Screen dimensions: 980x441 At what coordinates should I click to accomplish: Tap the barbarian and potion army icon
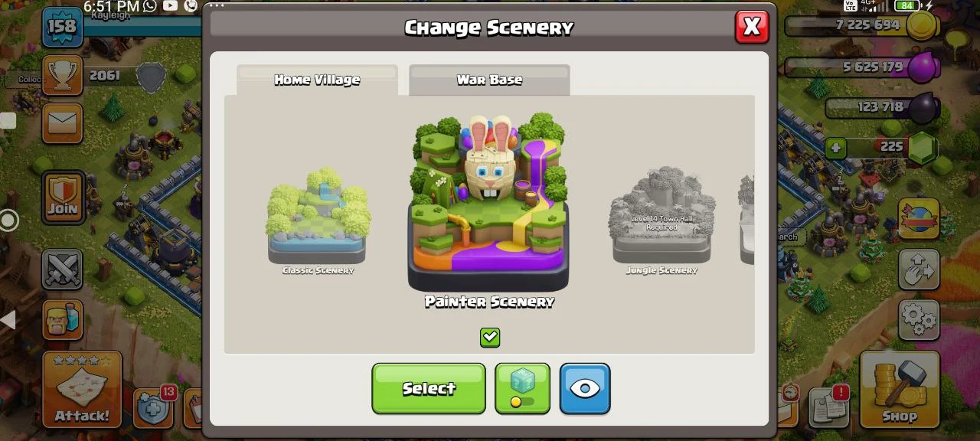click(62, 318)
